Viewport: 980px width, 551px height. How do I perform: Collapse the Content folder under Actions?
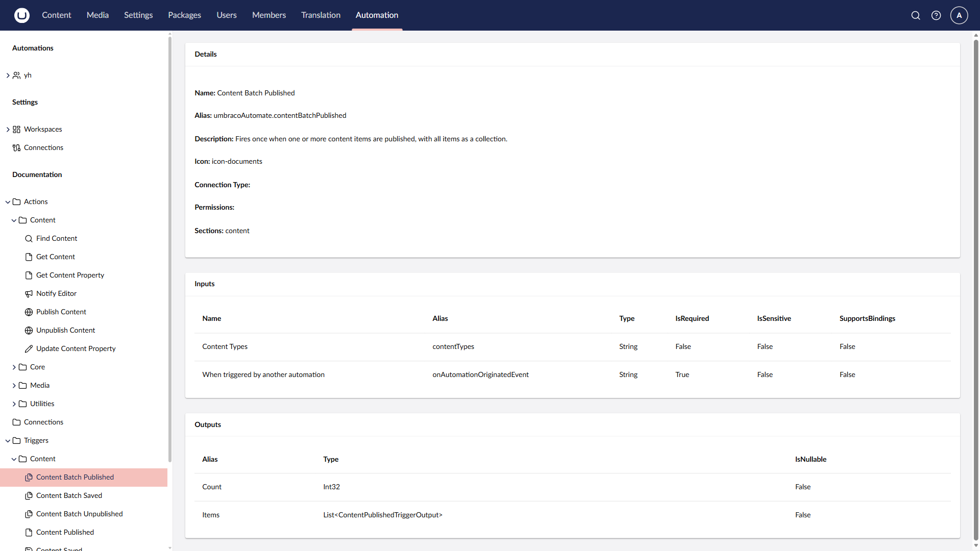(14, 220)
